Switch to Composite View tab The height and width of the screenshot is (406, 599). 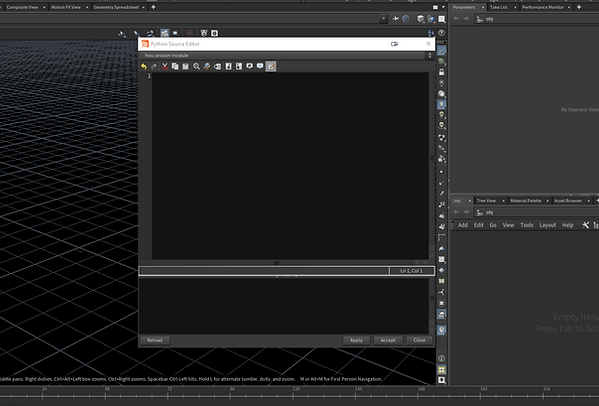22,7
